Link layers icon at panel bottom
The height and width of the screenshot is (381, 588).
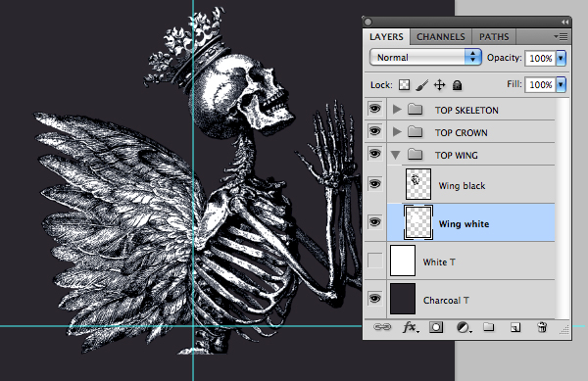382,327
